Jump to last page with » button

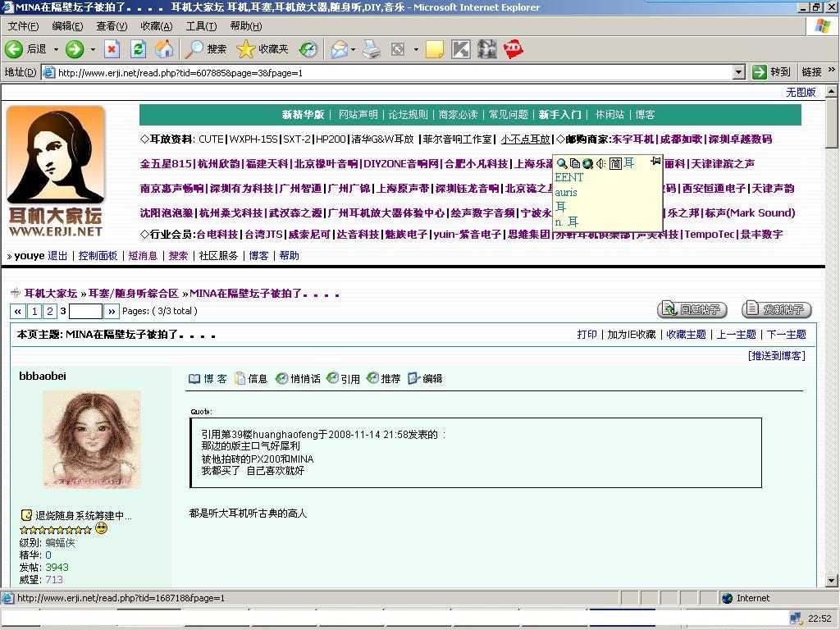(112, 311)
